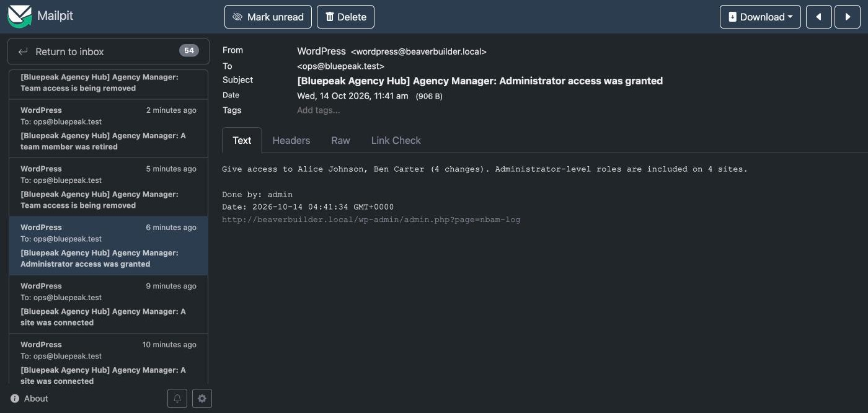Go to the previous message arrow
Image resolution: width=868 pixels, height=413 pixels.
click(818, 17)
